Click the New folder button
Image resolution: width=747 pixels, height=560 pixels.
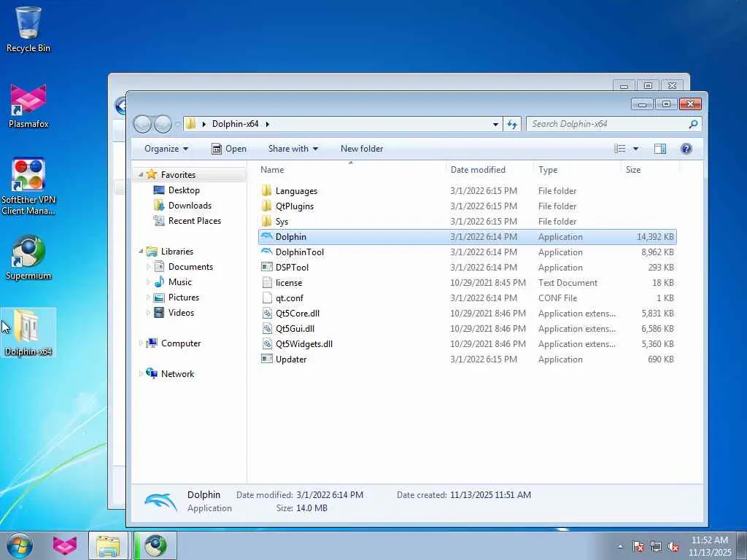pos(362,149)
